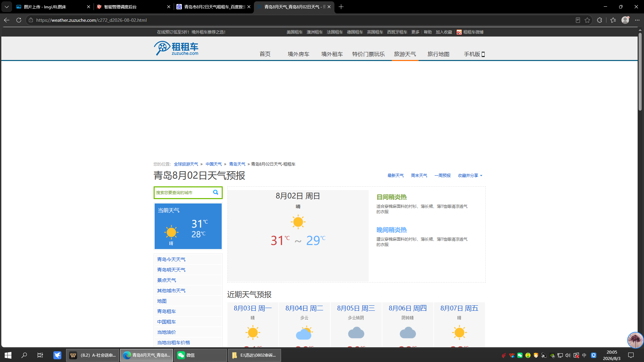Open the 美国租车 top link
644x362 pixels.
294,32
